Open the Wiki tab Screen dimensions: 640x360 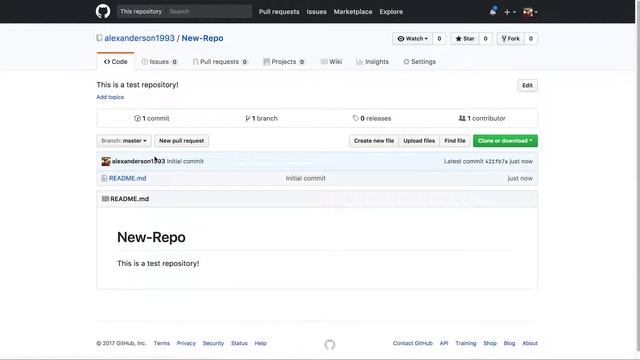pos(331,62)
